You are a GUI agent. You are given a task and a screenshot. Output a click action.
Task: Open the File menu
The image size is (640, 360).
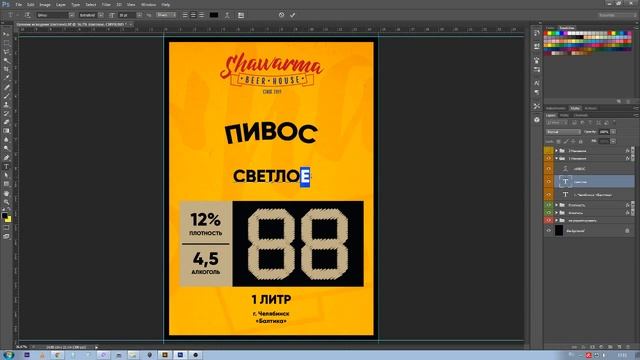click(18, 4)
